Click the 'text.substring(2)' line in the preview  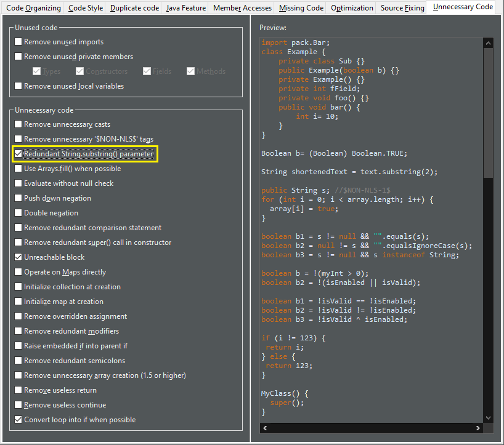(349, 172)
